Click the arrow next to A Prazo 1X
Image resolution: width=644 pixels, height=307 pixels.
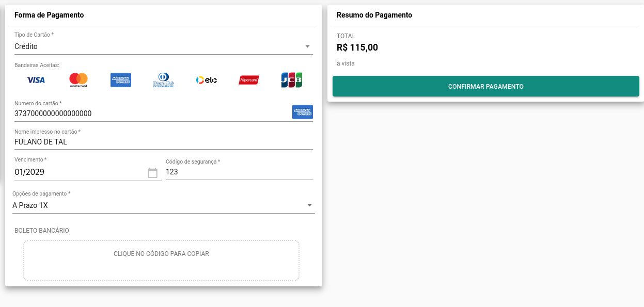tap(309, 205)
